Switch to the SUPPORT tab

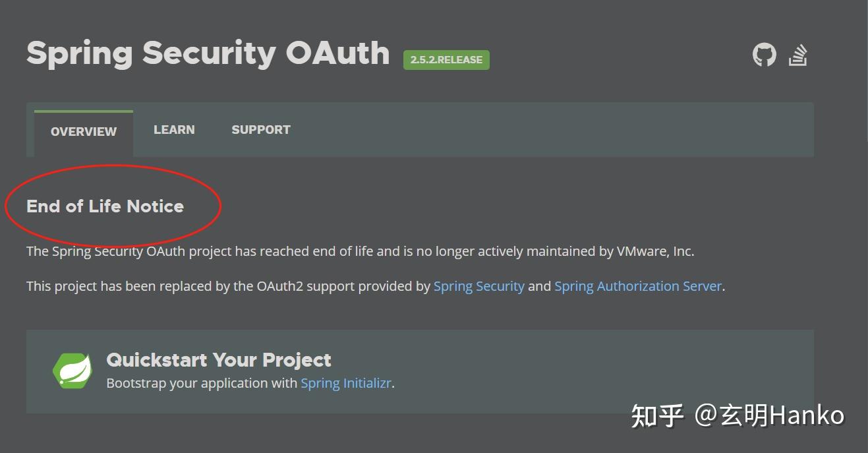pos(260,129)
